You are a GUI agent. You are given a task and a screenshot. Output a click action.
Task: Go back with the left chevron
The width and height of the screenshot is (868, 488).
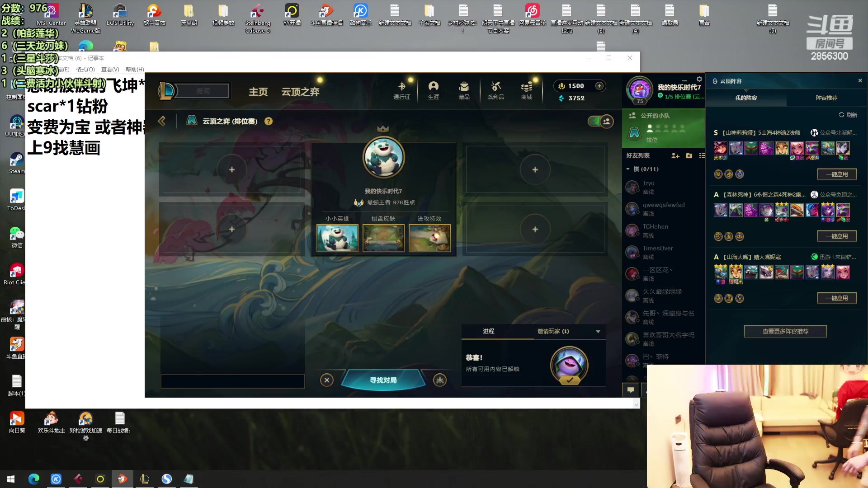[x=162, y=121]
